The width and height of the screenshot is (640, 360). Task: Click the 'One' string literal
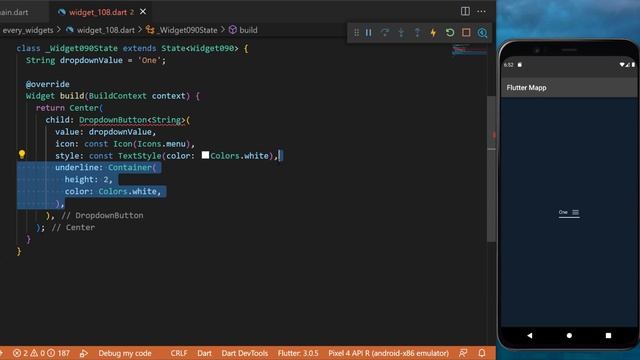click(x=149, y=60)
